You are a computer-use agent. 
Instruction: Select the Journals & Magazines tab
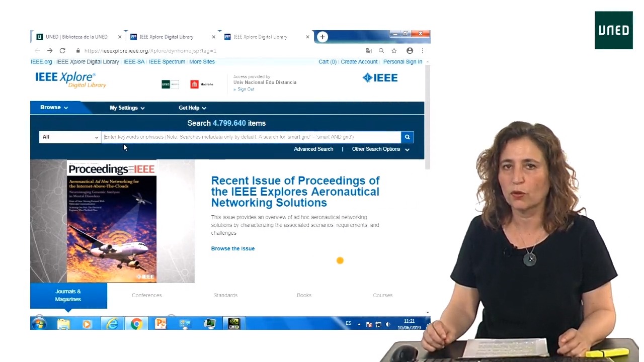(68, 295)
